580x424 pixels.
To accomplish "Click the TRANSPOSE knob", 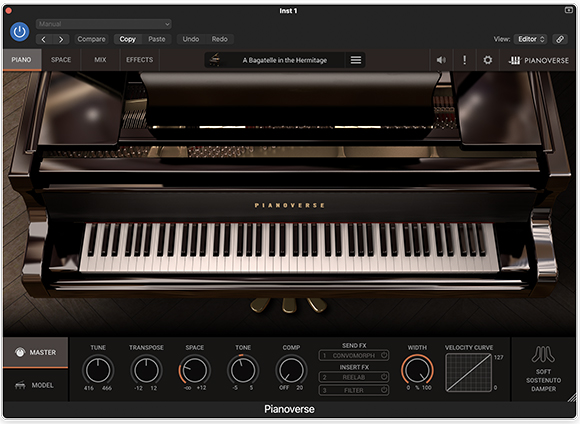I will coord(146,370).
